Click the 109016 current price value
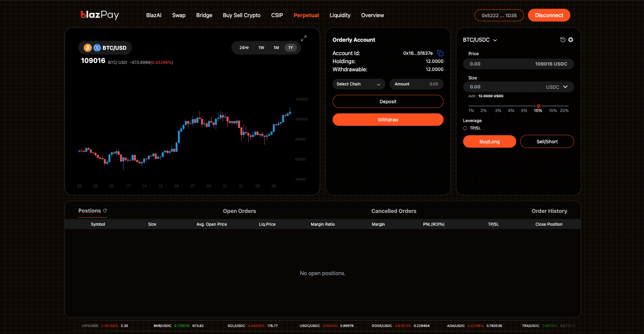 click(x=93, y=61)
